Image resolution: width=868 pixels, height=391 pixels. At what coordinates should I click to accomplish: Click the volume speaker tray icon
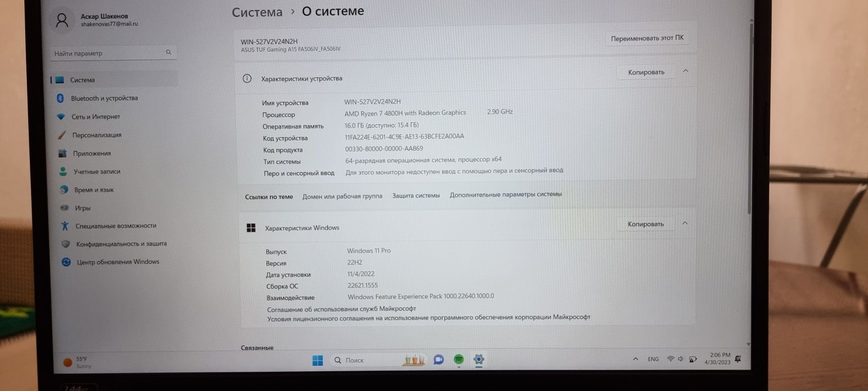(681, 359)
